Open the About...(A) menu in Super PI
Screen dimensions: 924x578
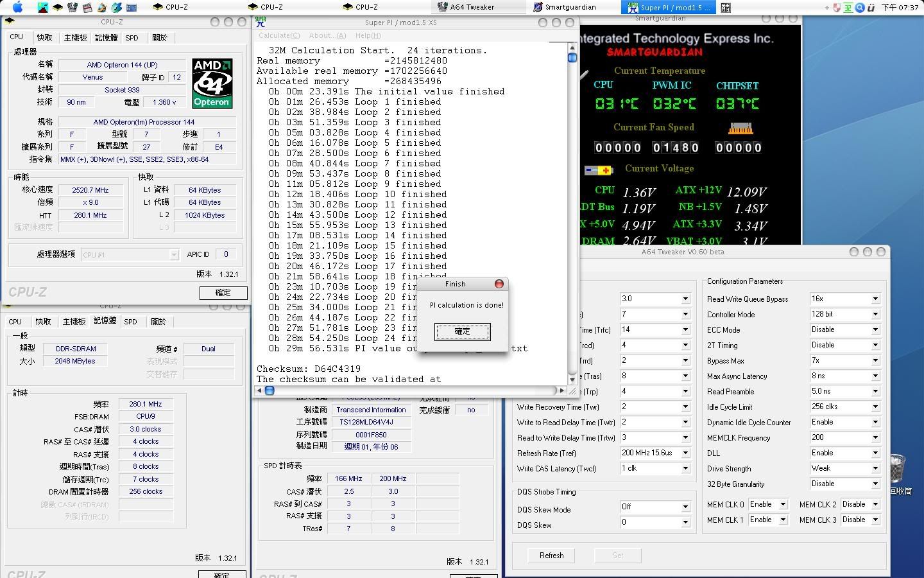coord(327,35)
